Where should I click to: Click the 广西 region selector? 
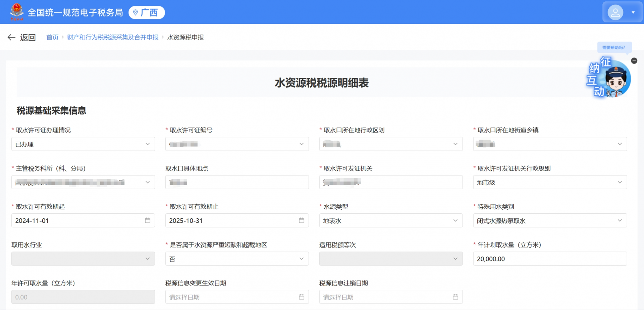click(x=147, y=12)
